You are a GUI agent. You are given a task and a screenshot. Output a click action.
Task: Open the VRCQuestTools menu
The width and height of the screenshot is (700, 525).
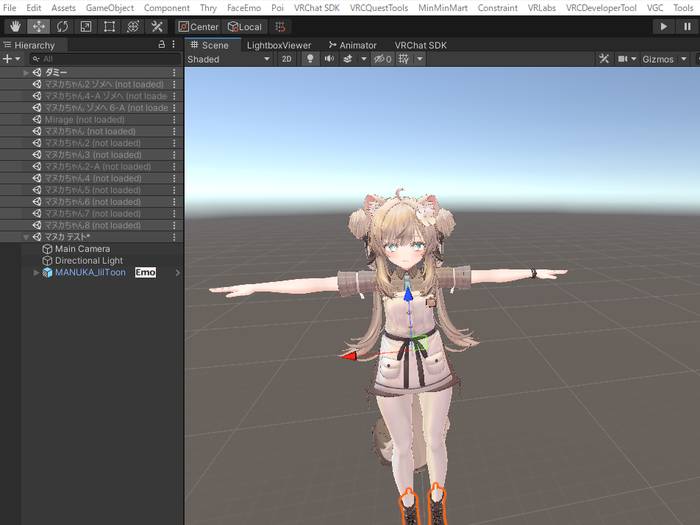click(379, 8)
